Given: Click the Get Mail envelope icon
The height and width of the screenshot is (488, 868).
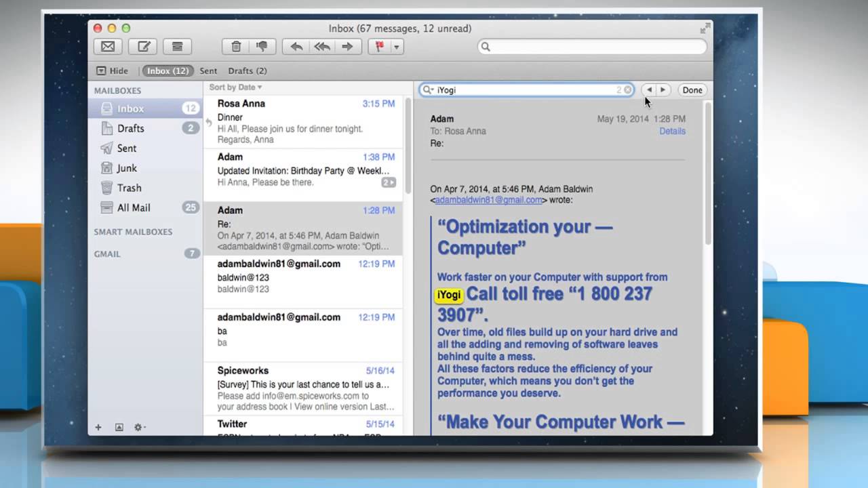Looking at the screenshot, I should click(108, 46).
